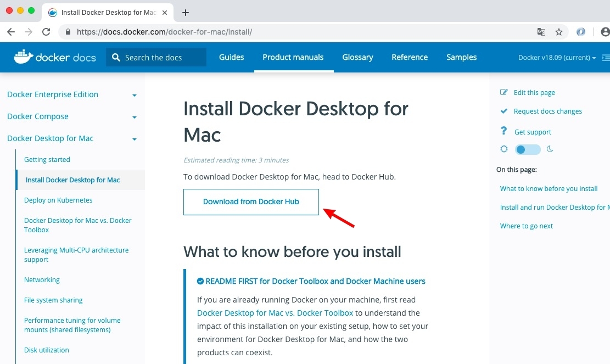Jump to What to know before you install

pos(549,189)
